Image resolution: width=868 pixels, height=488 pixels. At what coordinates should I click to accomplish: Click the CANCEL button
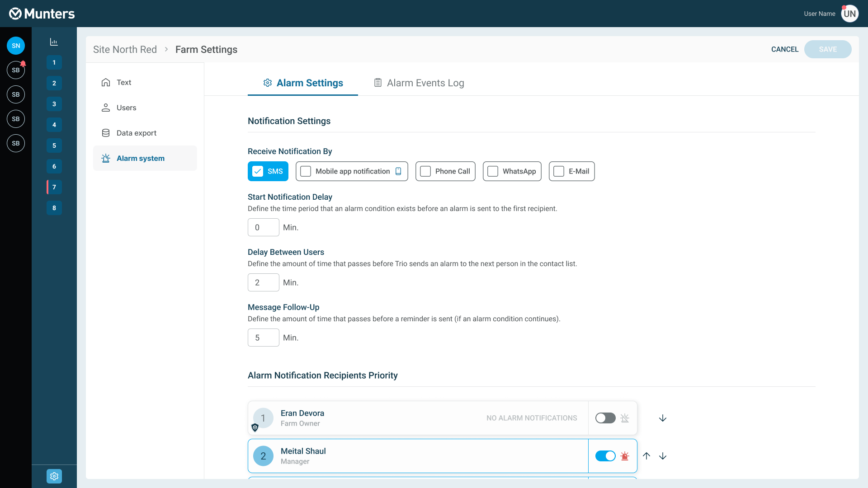pos(785,49)
